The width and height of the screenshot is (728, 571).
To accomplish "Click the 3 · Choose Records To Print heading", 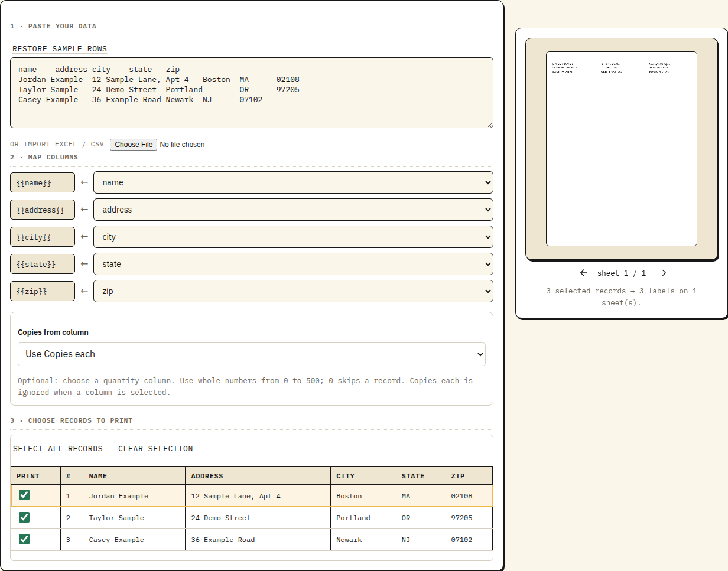I will coord(71,421).
